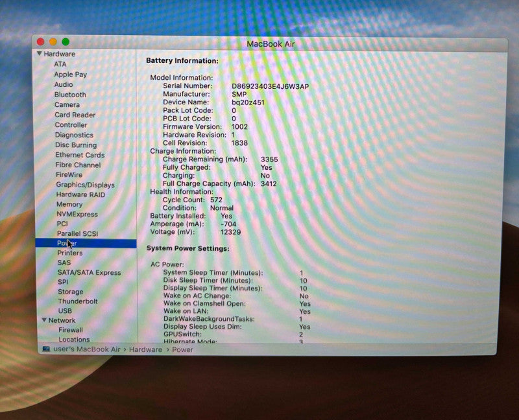Click serial number D86923403E4J6W3AP

270,86
